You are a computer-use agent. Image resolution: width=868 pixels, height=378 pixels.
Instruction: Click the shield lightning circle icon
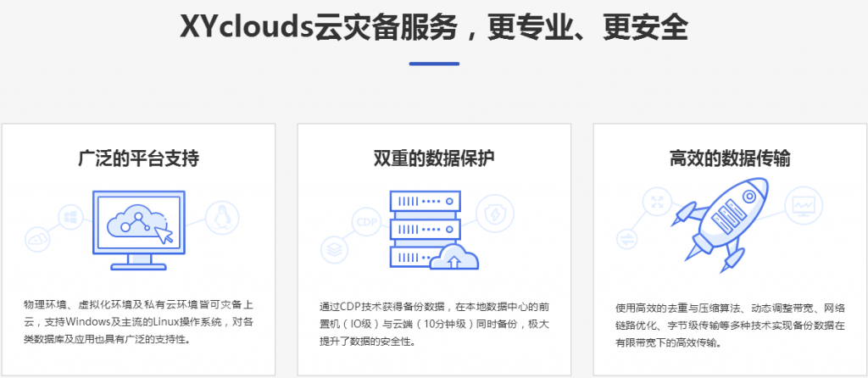[494, 213]
